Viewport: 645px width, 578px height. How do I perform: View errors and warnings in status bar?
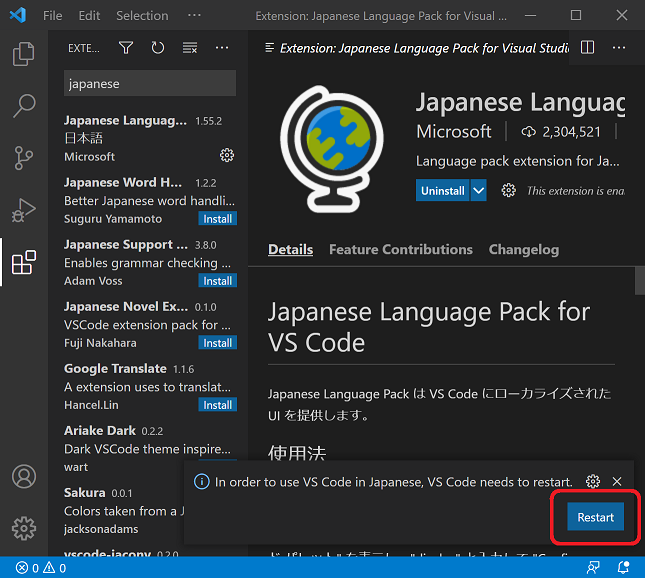coord(41,568)
